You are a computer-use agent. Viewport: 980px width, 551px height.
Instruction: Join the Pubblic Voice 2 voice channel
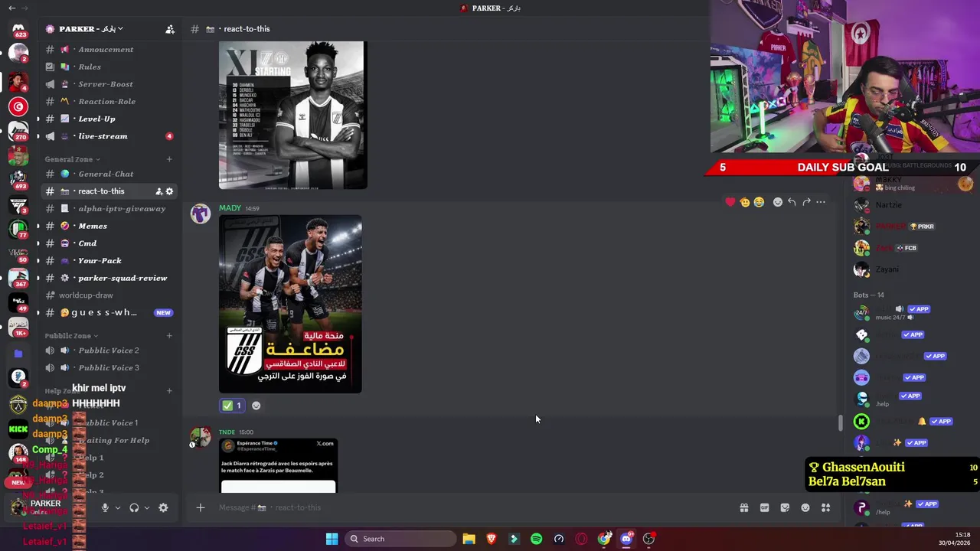[x=109, y=350]
